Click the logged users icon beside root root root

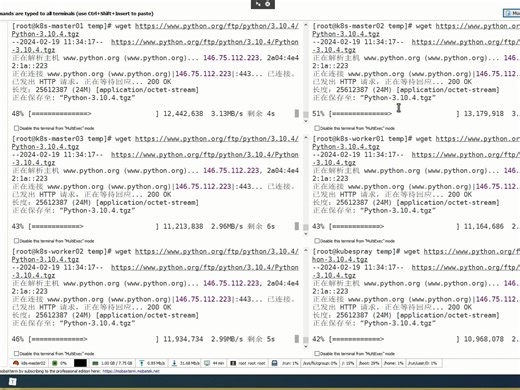(x=233, y=363)
